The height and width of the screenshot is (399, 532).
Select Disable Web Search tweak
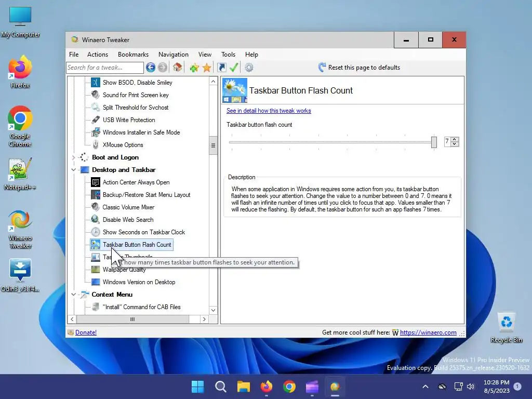point(128,220)
